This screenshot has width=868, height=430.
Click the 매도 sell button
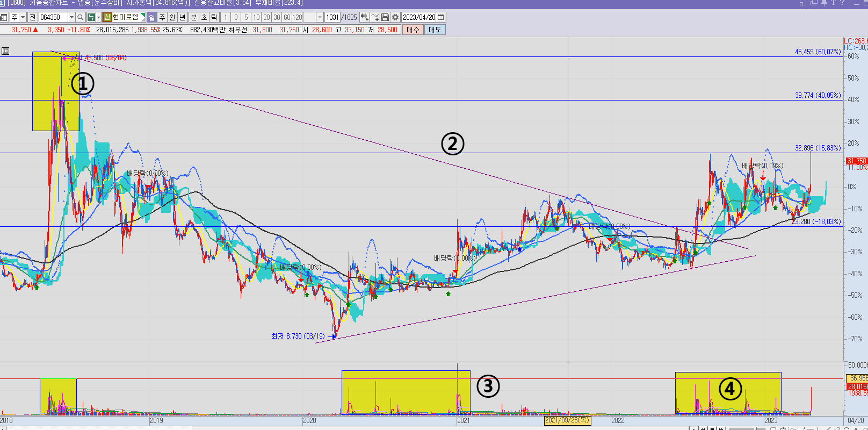[x=435, y=30]
